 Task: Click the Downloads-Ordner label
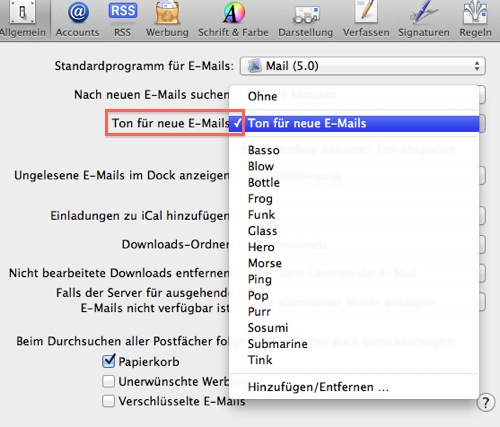[175, 244]
